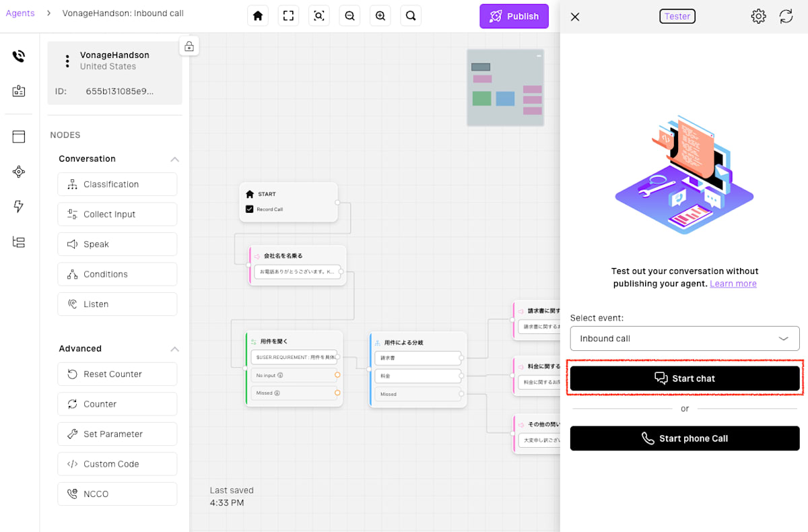Go to Agents breadcrumb
This screenshot has width=808, height=532.
click(20, 13)
